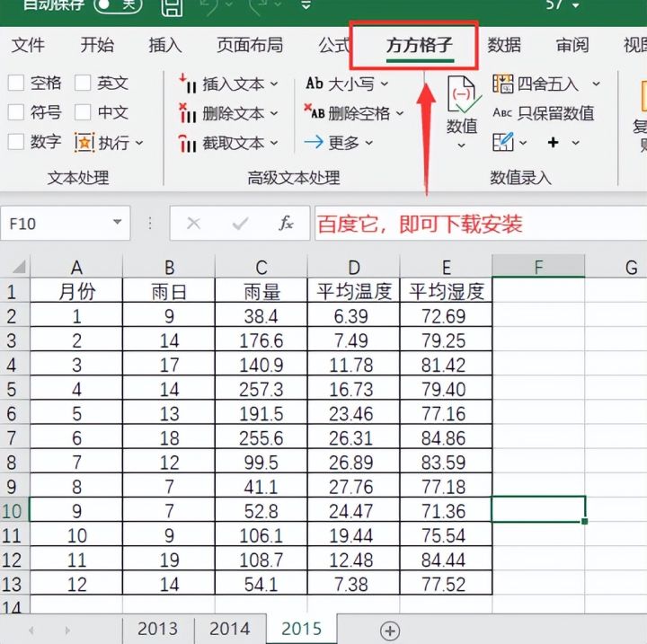Click inside the Name Box showing F10

[x=58, y=224]
